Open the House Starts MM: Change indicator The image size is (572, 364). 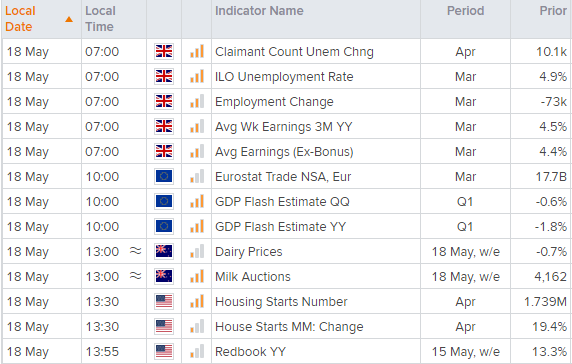tap(289, 326)
